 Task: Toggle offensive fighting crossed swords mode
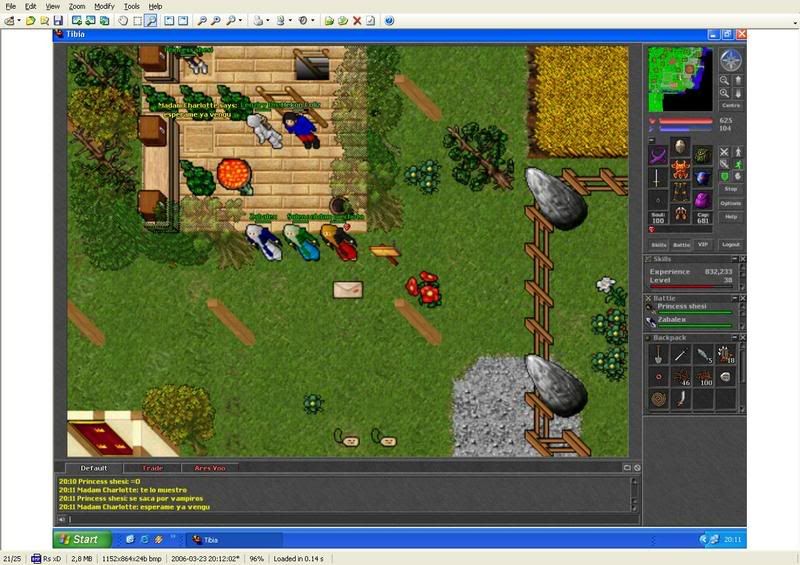724,152
